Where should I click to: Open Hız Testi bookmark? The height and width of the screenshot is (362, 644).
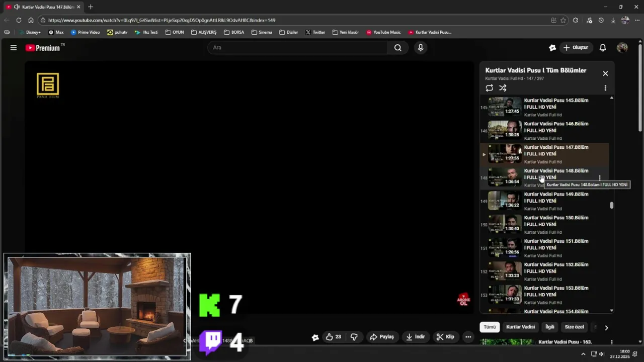(x=146, y=32)
